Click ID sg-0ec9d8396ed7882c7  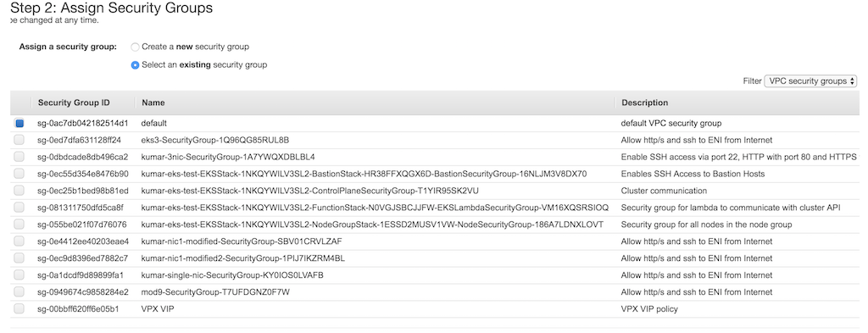click(82, 258)
